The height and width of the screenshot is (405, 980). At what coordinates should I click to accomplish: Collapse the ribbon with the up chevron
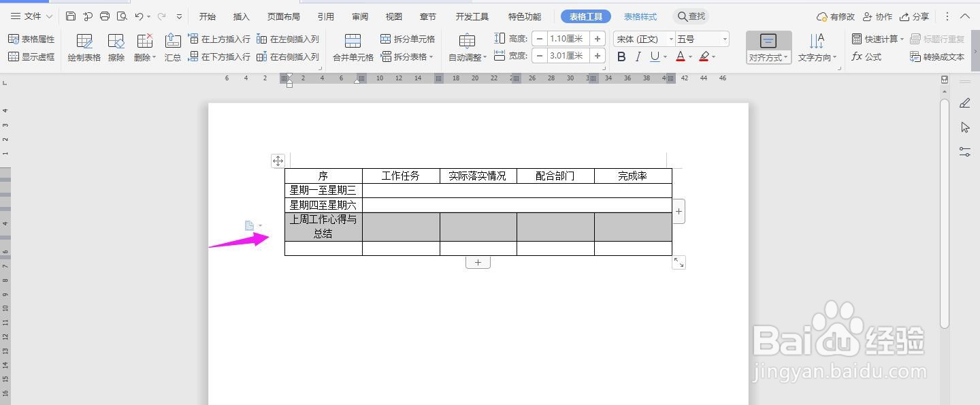(965, 16)
